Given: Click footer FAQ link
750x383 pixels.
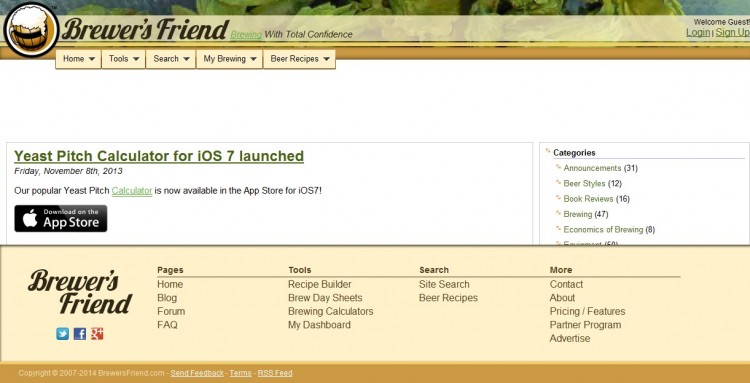Looking at the screenshot, I should tap(167, 325).
